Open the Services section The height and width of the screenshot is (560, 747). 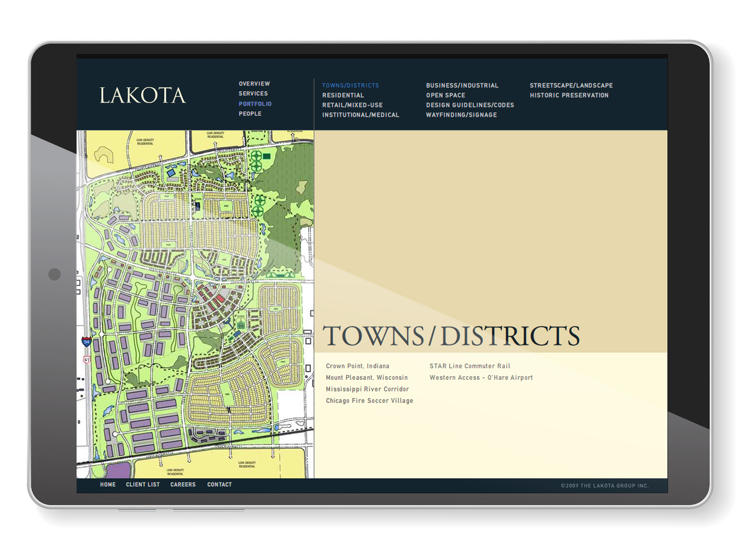pos(253,94)
